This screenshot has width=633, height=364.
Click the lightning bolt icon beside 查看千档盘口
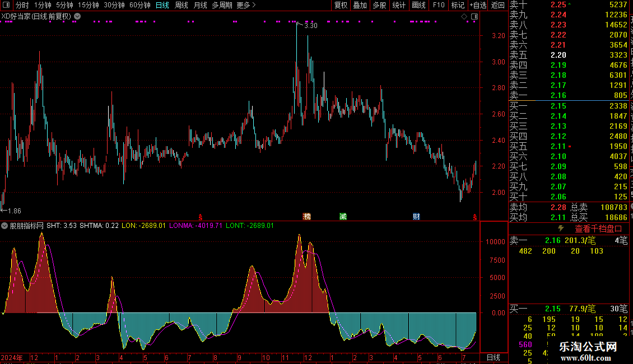click(561, 228)
